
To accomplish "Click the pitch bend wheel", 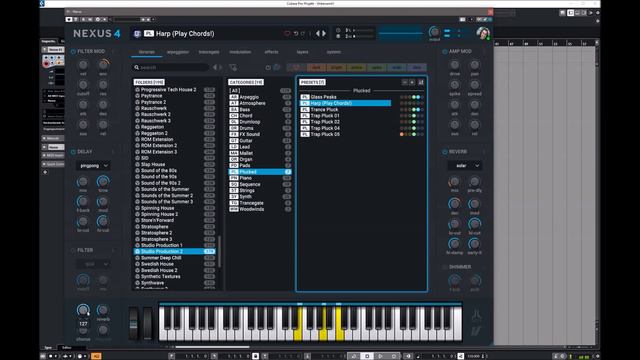I will click(x=134, y=323).
